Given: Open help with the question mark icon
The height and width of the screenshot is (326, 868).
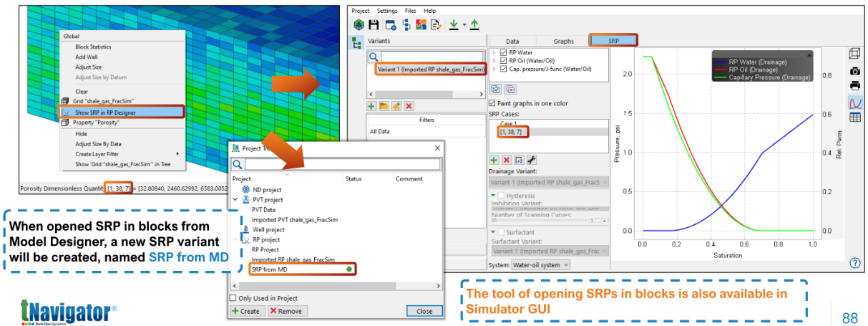Looking at the screenshot, I should pos(854,263).
